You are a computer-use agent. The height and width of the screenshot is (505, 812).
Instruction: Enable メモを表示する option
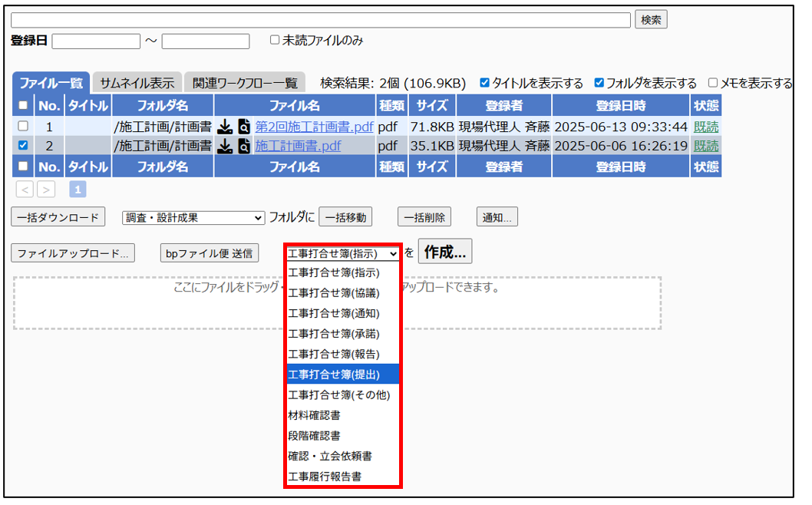(713, 83)
